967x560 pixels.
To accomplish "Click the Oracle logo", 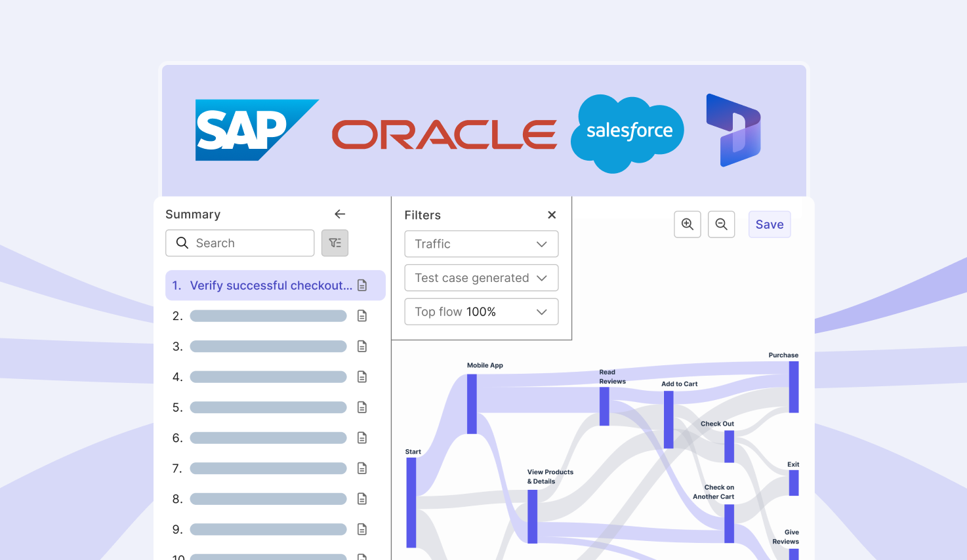I will [444, 134].
